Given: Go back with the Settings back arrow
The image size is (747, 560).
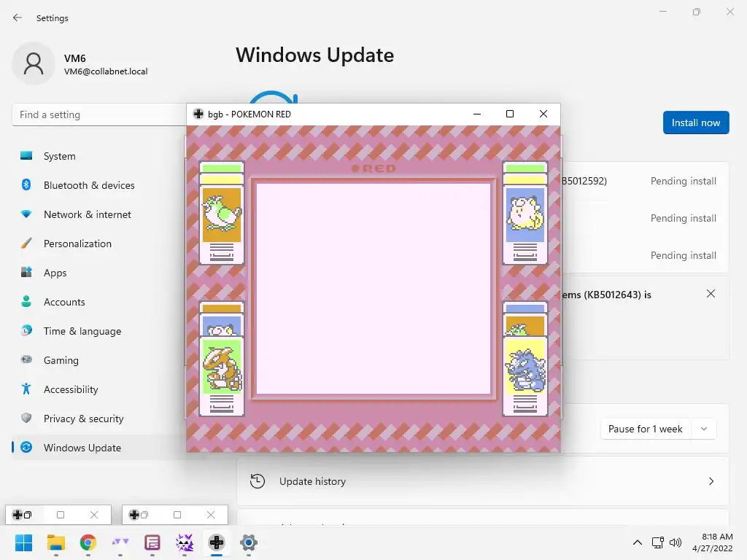Looking at the screenshot, I should pyautogui.click(x=18, y=17).
